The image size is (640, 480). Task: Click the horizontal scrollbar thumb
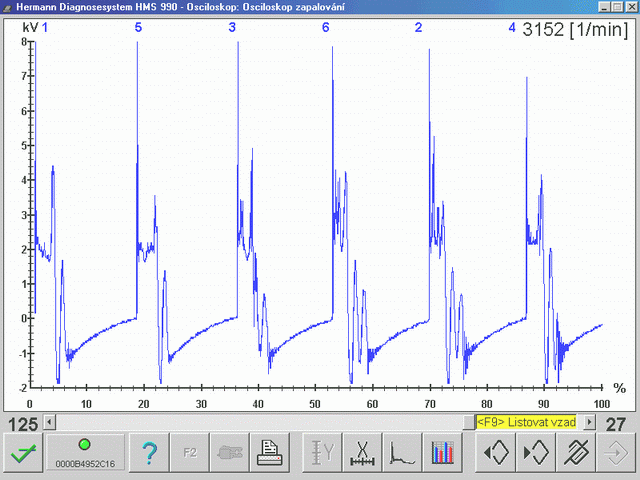(469, 422)
